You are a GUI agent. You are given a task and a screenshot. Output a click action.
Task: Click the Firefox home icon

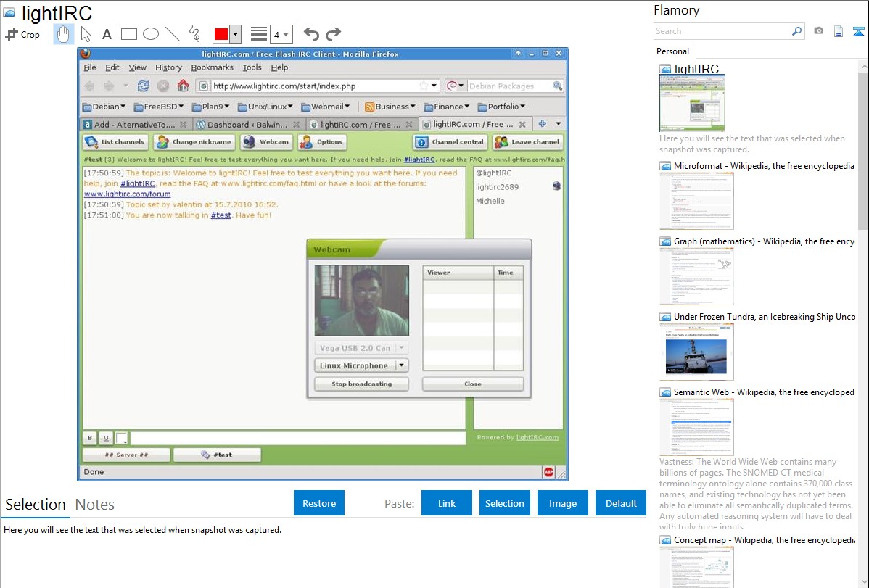(183, 86)
